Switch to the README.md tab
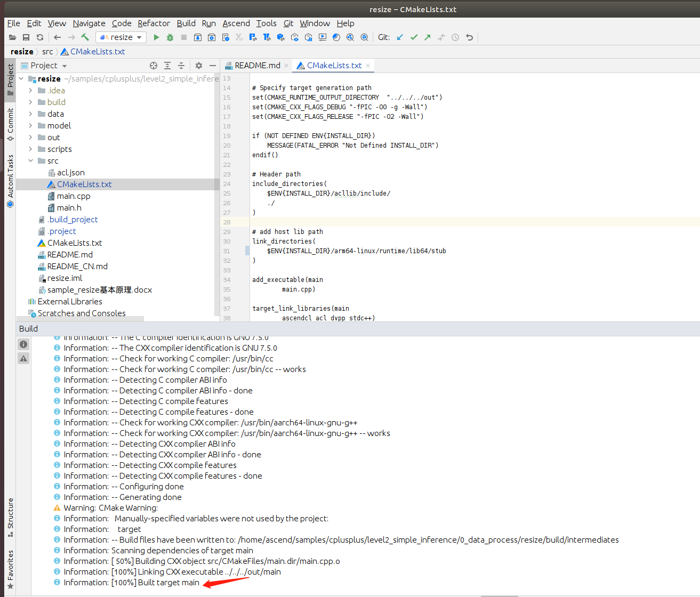Viewport: 700px width, 597px height. pyautogui.click(x=257, y=66)
